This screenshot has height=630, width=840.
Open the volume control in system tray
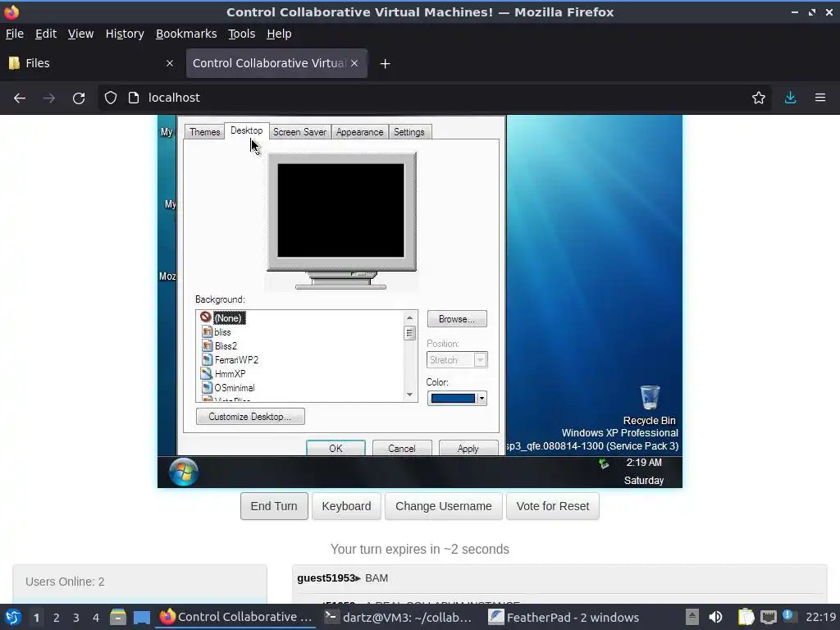715,617
